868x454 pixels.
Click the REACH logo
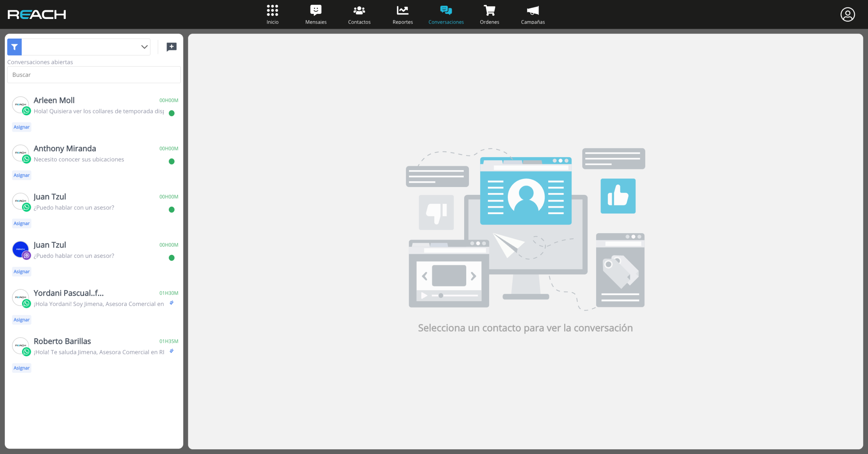click(x=37, y=15)
